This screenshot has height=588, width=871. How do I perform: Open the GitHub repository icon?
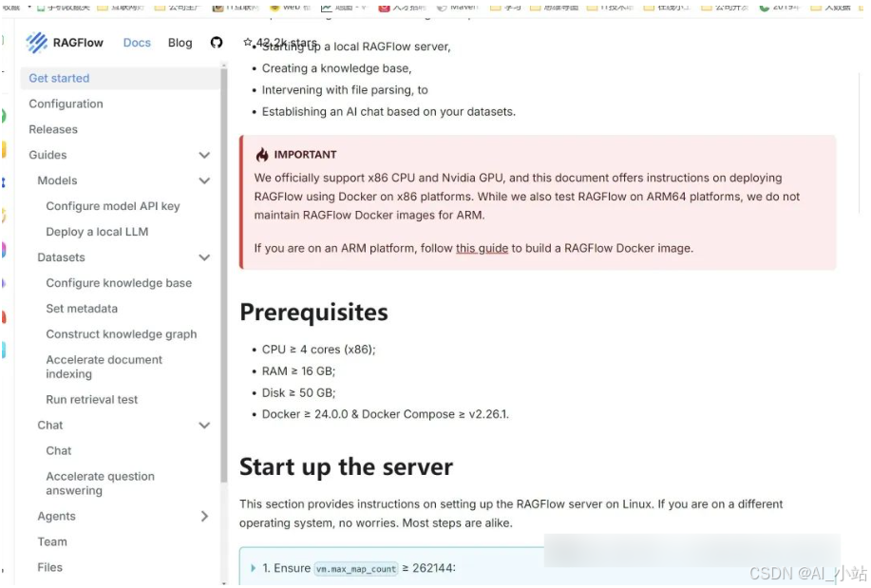click(217, 42)
